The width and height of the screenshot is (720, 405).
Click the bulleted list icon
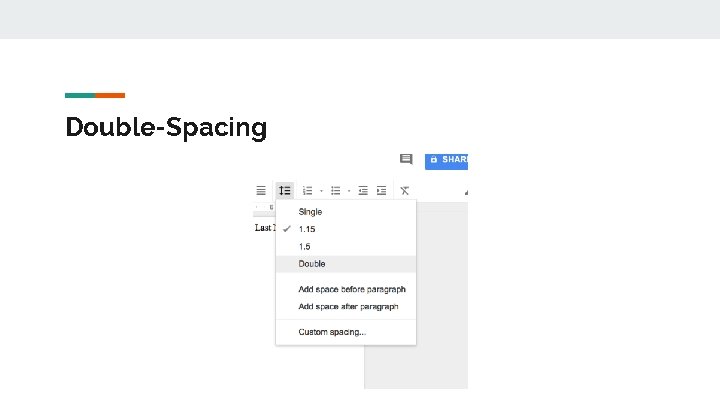(x=336, y=191)
